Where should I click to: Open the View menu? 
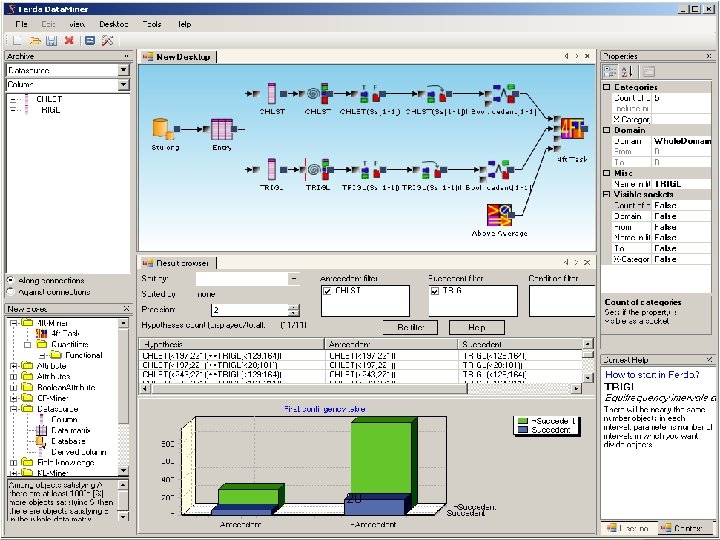pos(77,24)
